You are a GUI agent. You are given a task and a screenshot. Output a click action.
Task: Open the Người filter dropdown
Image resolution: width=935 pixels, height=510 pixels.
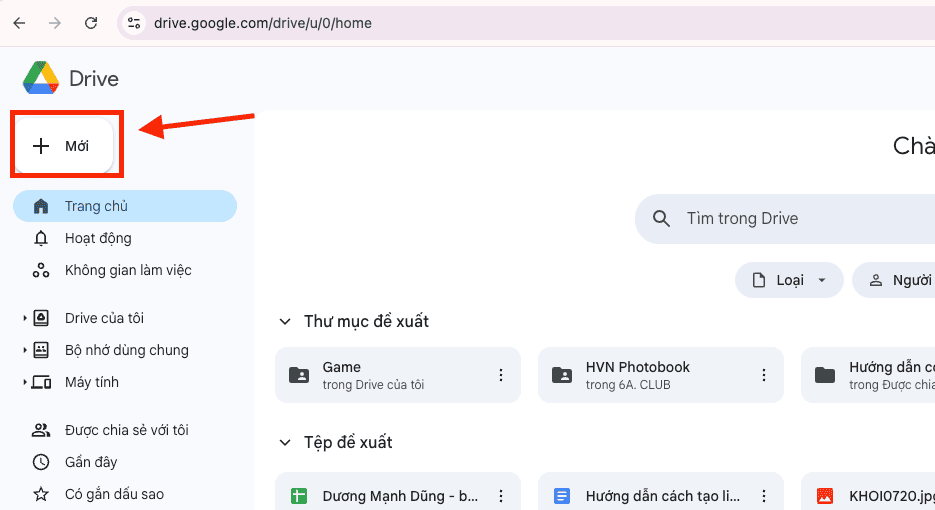(x=894, y=280)
